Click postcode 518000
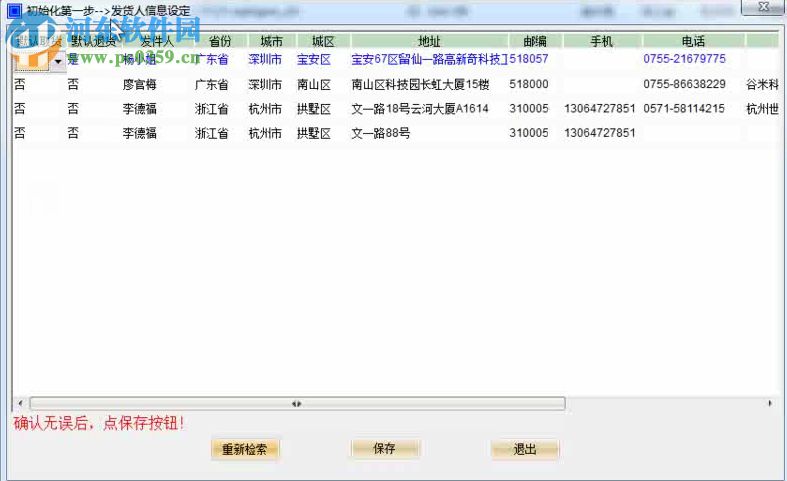Image resolution: width=787 pixels, height=481 pixels. (x=529, y=84)
